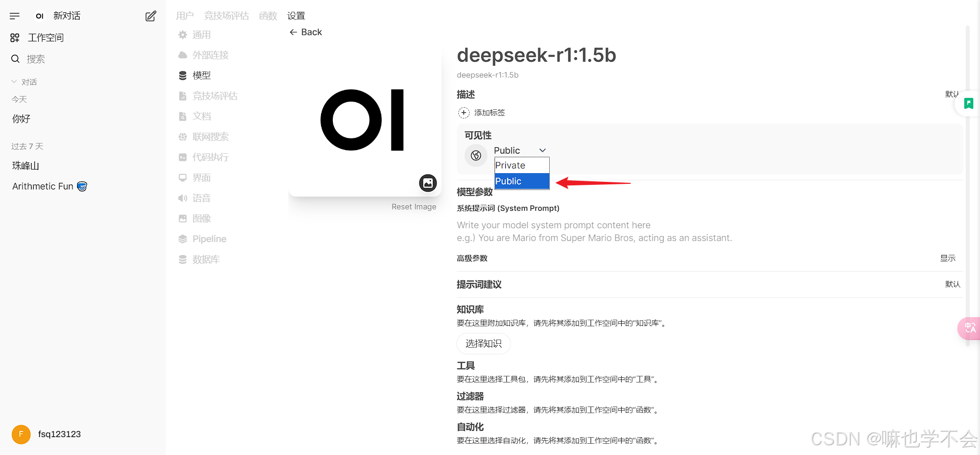The image size is (980, 455).
Task: Click the orange F user avatar
Action: pyautogui.click(x=21, y=434)
